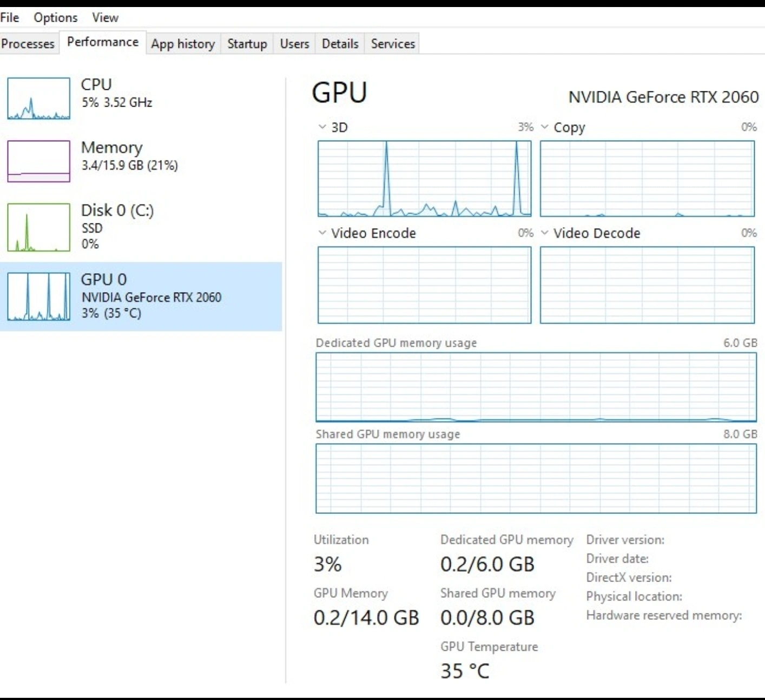Click the Video Decode usage graph

647,285
